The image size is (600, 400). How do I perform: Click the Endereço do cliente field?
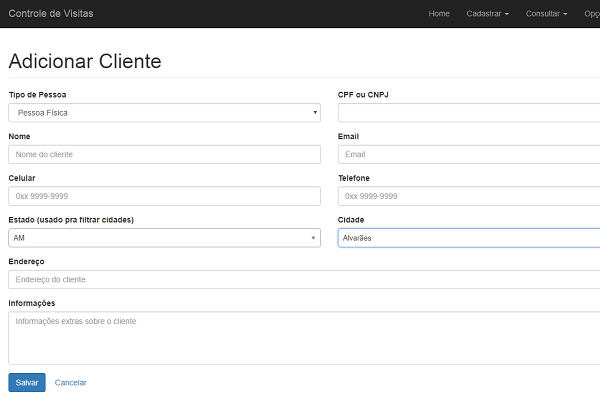tap(304, 279)
